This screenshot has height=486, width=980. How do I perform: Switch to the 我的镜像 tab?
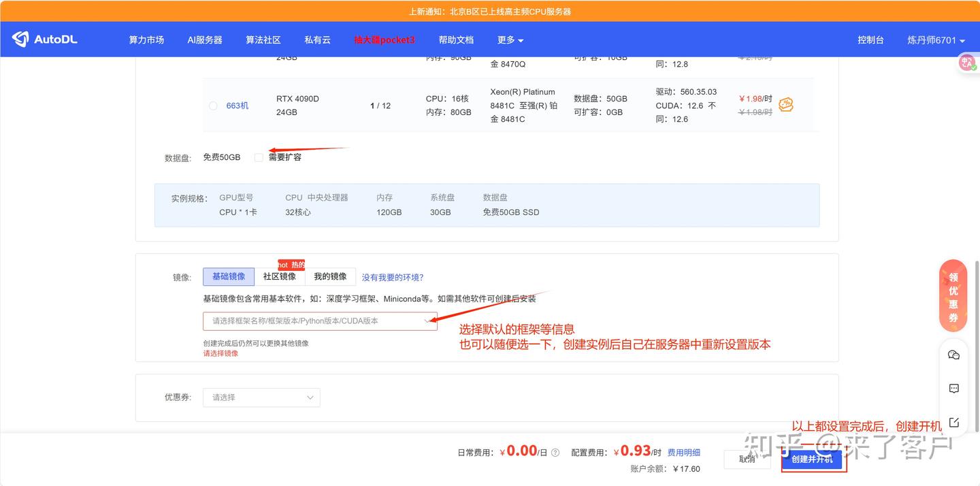(331, 276)
